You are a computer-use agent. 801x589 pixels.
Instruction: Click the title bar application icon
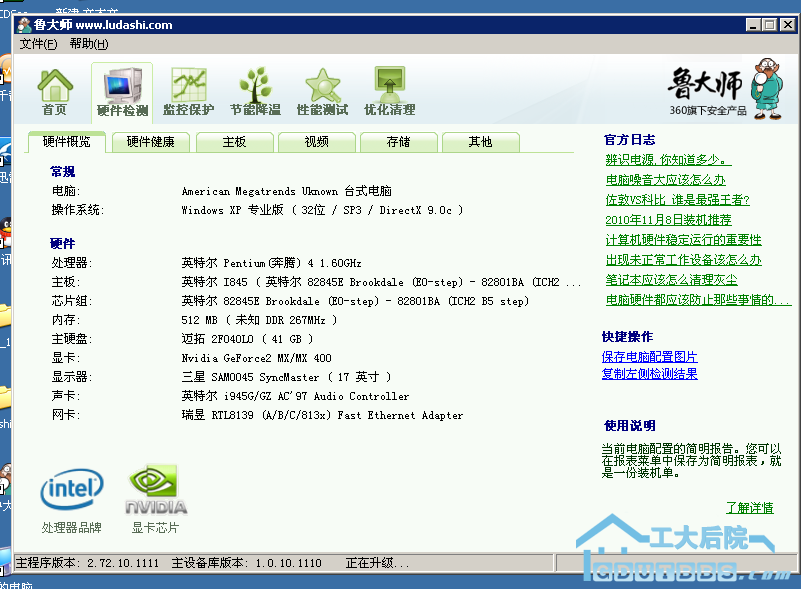point(23,25)
